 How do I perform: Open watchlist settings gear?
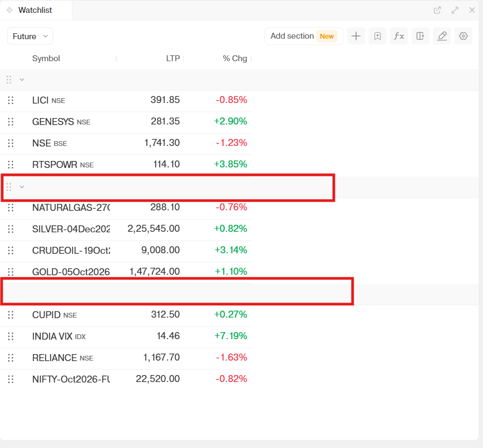[463, 36]
